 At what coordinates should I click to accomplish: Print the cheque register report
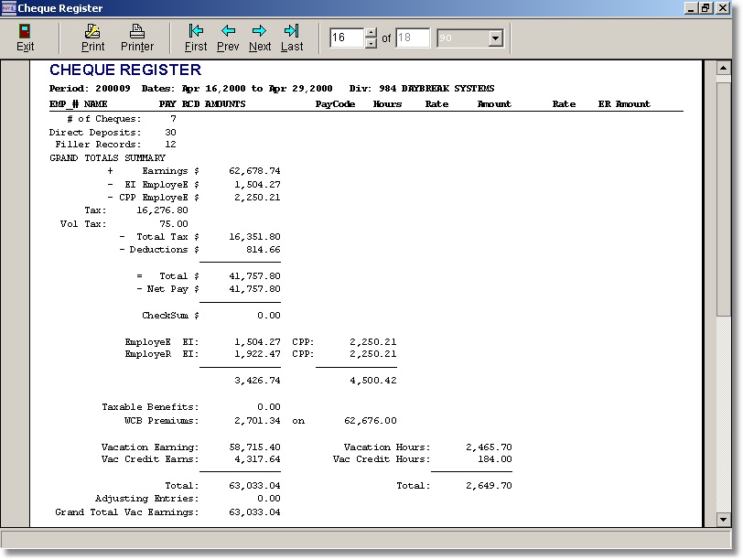(x=92, y=38)
